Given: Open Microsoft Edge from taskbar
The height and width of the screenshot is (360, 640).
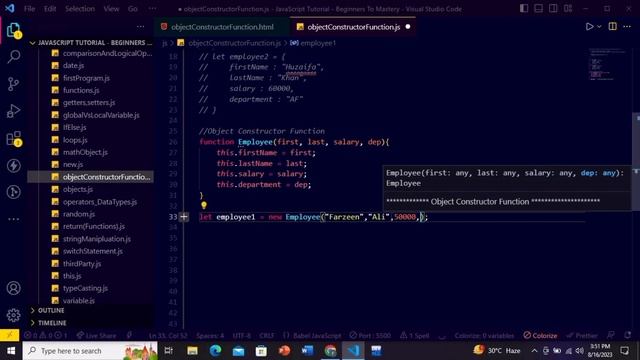Looking at the screenshot, I should 216,351.
